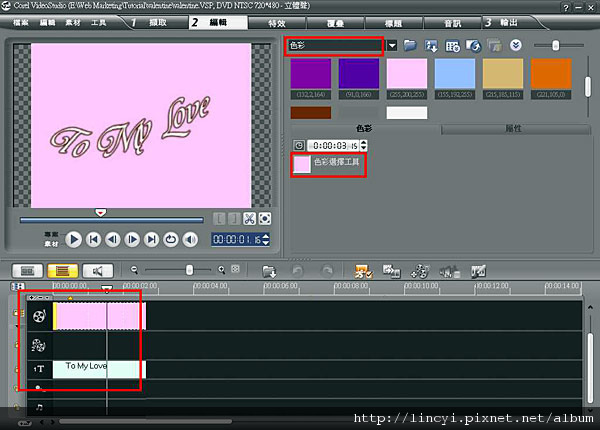Click the clock icon beside duration
This screenshot has width=600, height=430.
pyautogui.click(x=299, y=146)
